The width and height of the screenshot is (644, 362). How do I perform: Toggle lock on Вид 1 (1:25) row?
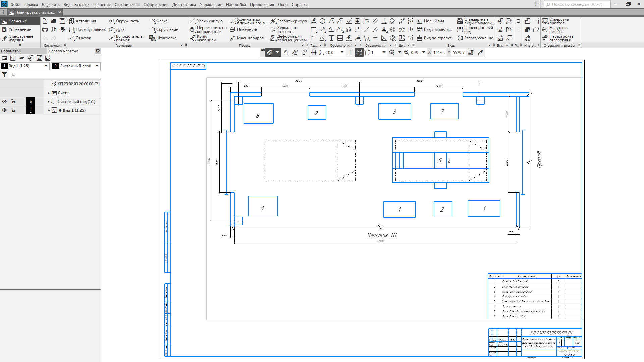click(x=13, y=110)
